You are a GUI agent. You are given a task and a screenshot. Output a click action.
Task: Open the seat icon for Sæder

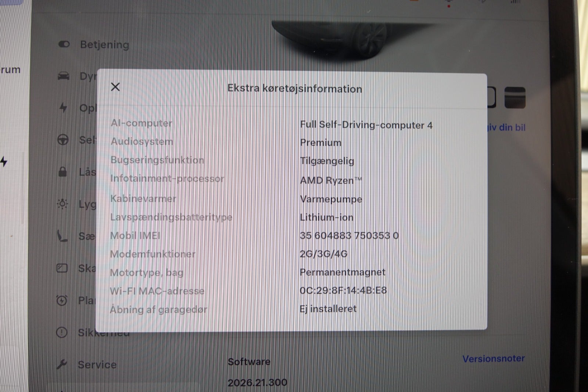pyautogui.click(x=62, y=236)
